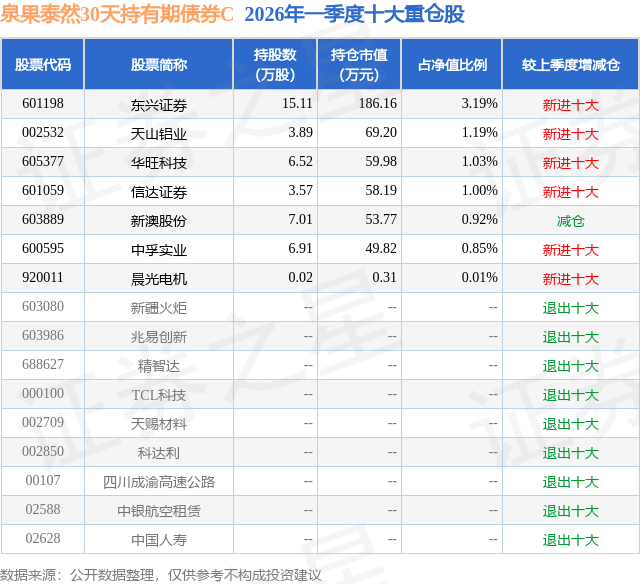Select stock name 科达利
Screen dimensions: 640x584
point(159,453)
